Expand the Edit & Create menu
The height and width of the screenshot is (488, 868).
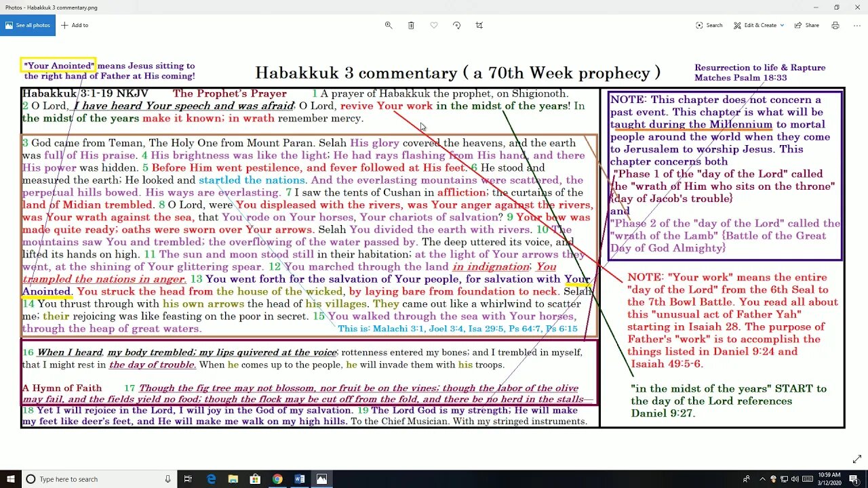point(759,25)
